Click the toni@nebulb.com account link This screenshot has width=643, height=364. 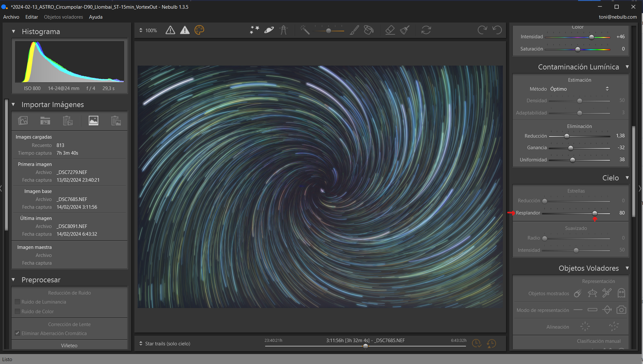[618, 17]
